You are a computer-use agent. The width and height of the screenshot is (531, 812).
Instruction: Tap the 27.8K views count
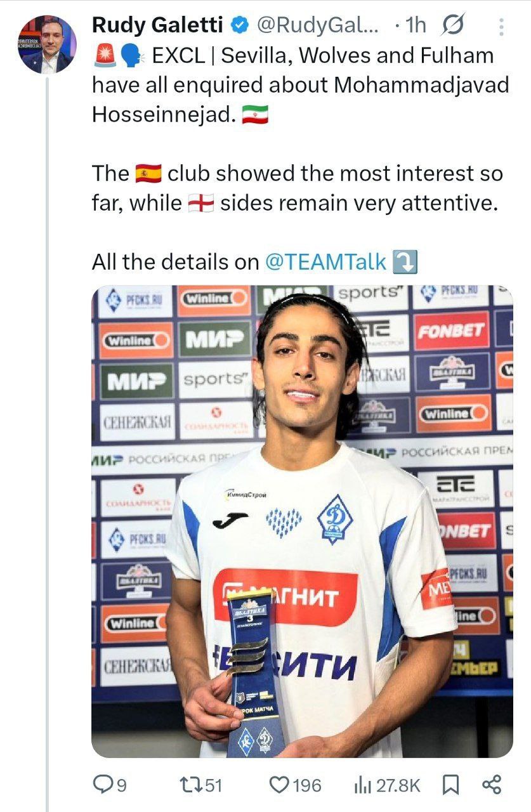click(398, 785)
